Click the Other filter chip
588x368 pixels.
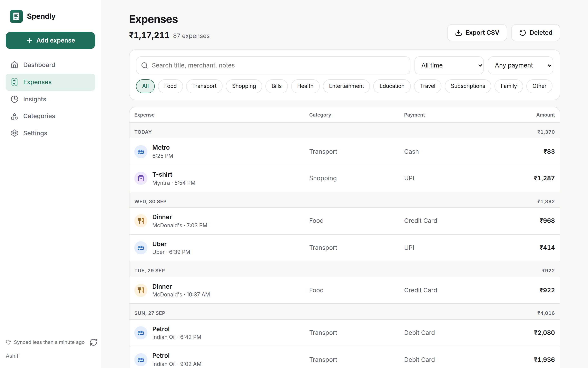click(539, 86)
